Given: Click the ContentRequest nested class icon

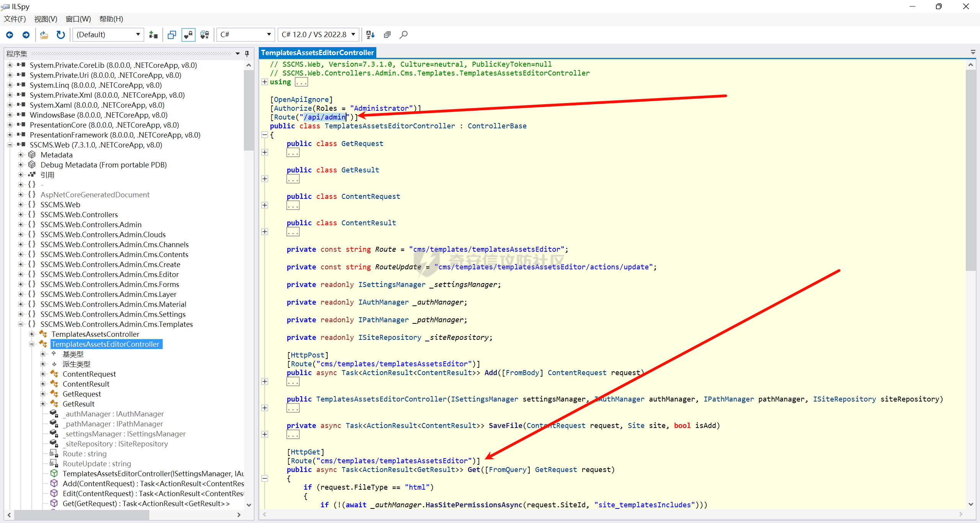Looking at the screenshot, I should click(x=54, y=374).
